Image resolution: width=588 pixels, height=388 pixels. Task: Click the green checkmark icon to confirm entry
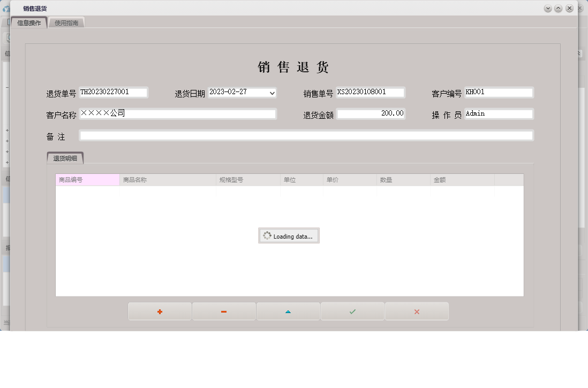(x=352, y=311)
